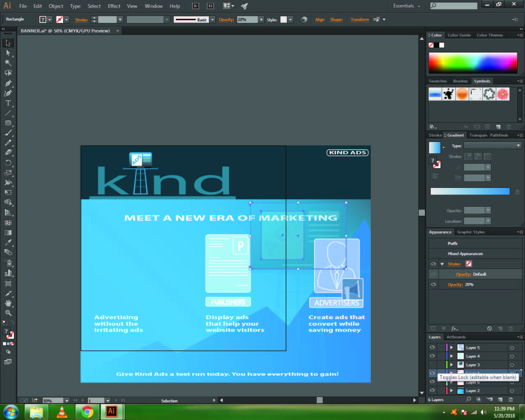Open Gradient Type dropdown

tap(493, 146)
